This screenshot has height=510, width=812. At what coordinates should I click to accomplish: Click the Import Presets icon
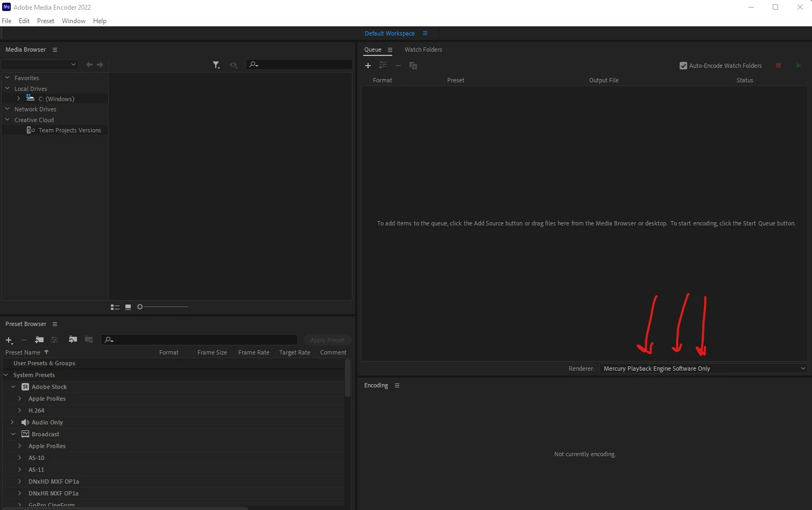pos(73,339)
